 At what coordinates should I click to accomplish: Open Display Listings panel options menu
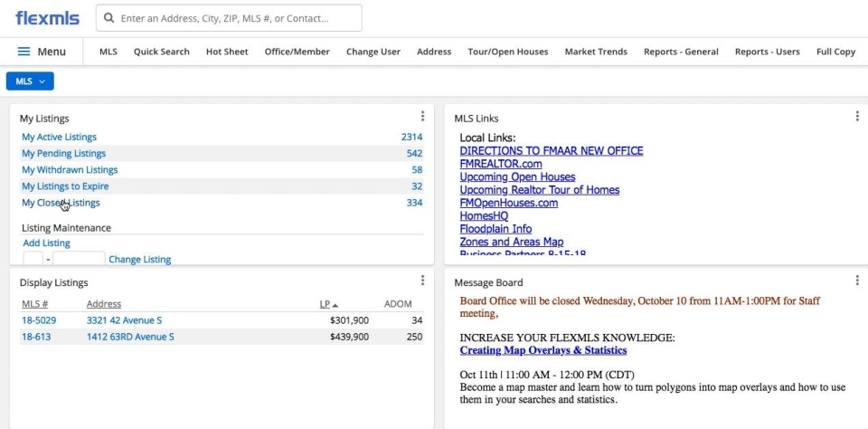click(422, 281)
